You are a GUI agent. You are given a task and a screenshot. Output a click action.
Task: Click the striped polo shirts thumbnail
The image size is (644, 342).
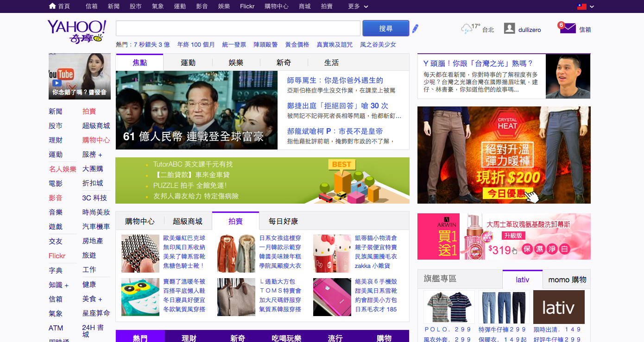tap(449, 307)
